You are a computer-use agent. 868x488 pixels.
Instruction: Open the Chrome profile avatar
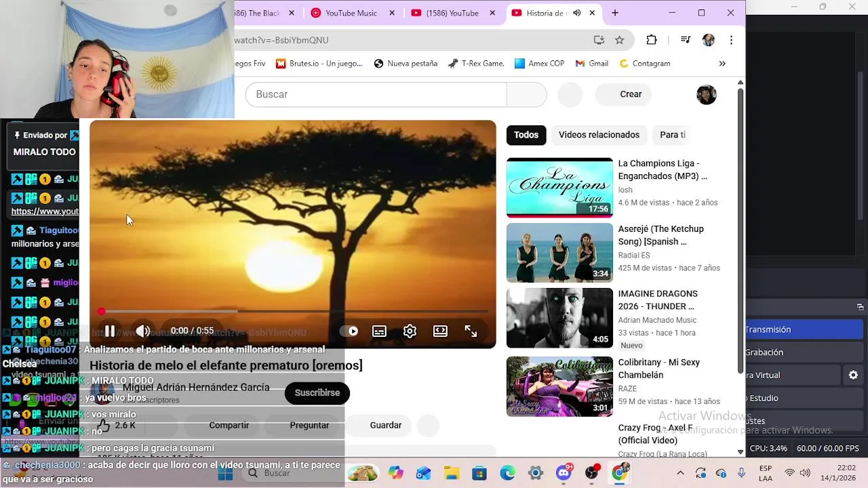[x=709, y=40]
